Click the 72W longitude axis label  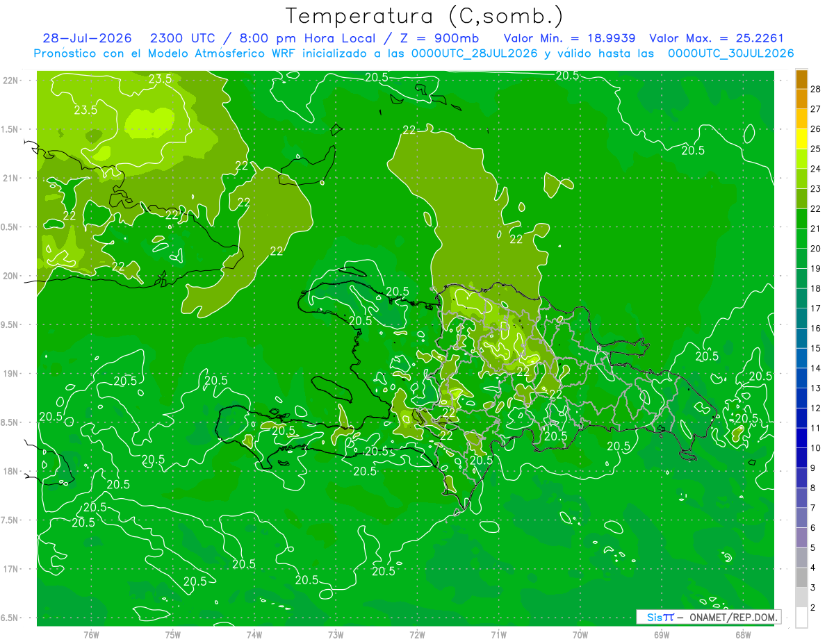tap(417, 635)
